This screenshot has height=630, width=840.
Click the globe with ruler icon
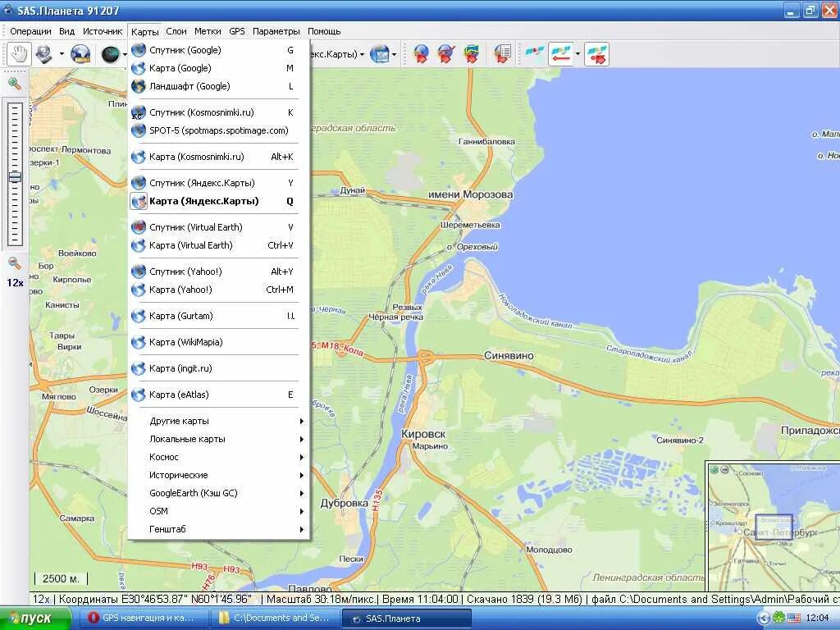coord(80,54)
